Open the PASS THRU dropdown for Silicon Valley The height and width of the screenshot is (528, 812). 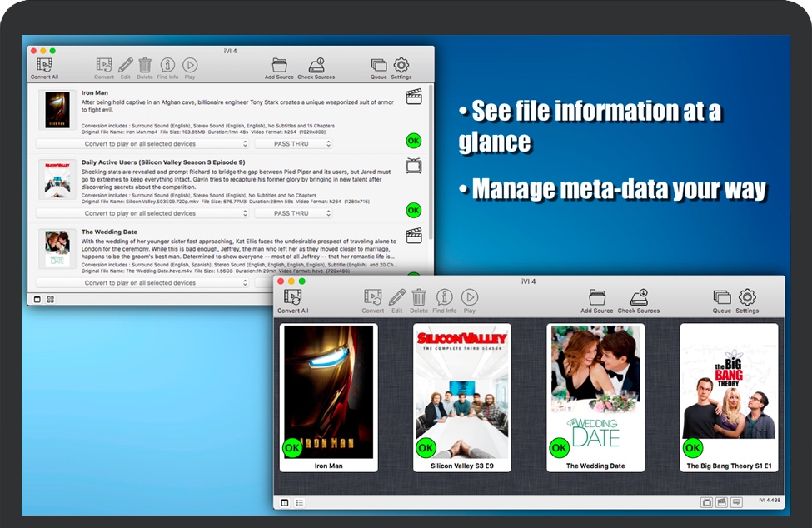292,213
